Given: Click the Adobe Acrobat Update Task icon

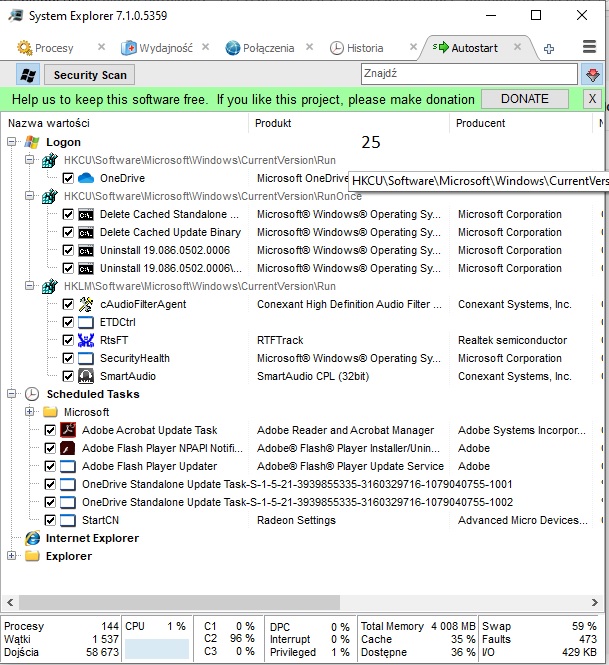Looking at the screenshot, I should [68, 430].
